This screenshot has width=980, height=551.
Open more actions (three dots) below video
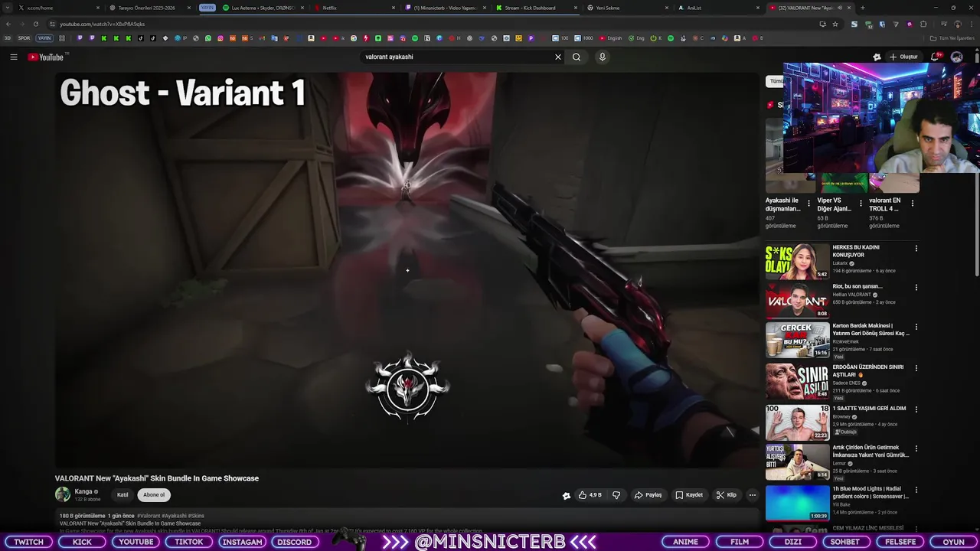(x=752, y=495)
